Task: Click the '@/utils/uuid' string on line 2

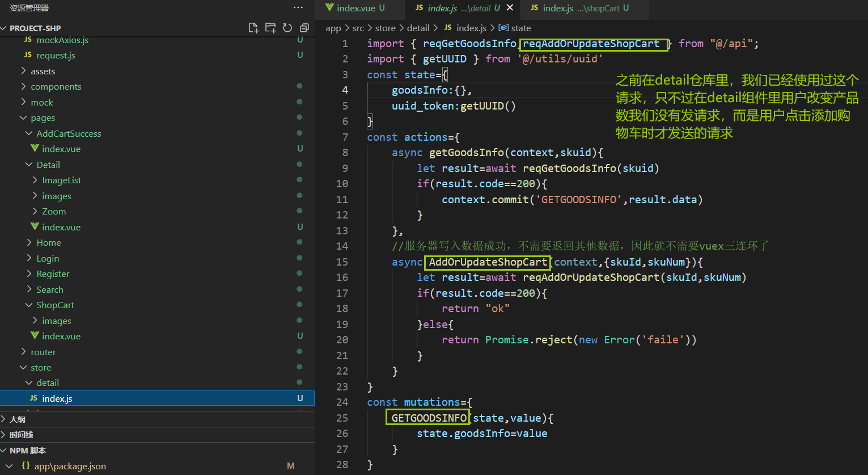Action: click(x=560, y=59)
